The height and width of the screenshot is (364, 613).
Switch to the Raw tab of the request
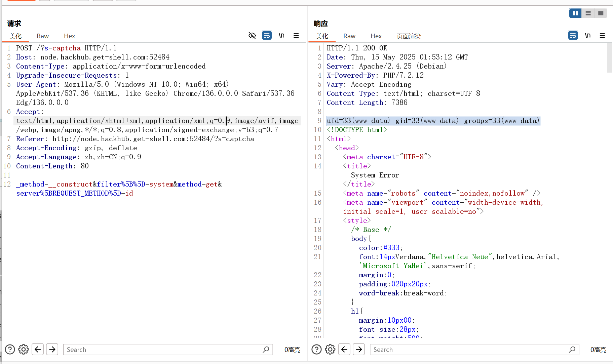42,36
